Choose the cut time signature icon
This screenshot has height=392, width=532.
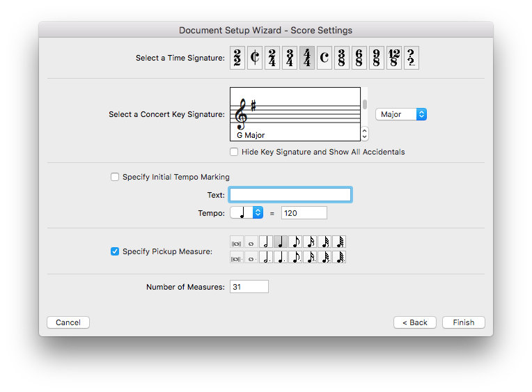254,58
